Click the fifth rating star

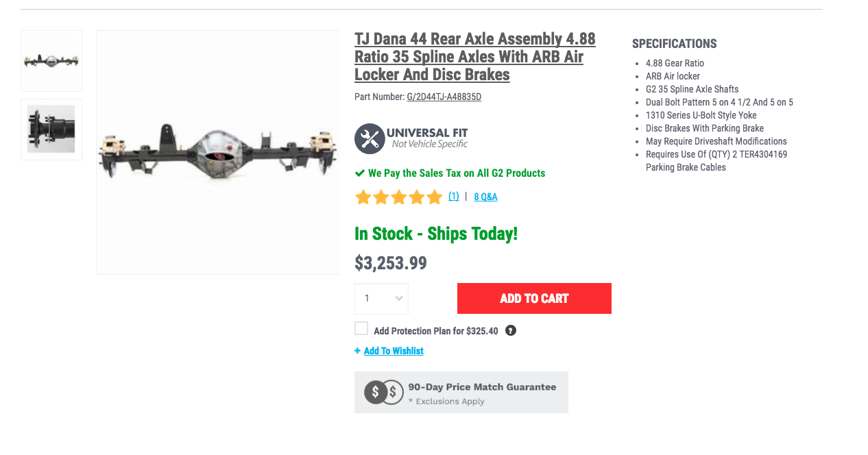435,197
